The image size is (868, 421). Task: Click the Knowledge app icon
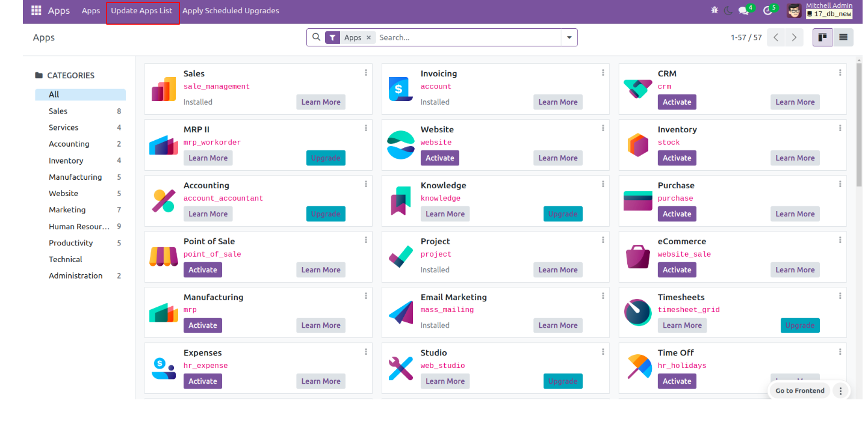point(401,201)
